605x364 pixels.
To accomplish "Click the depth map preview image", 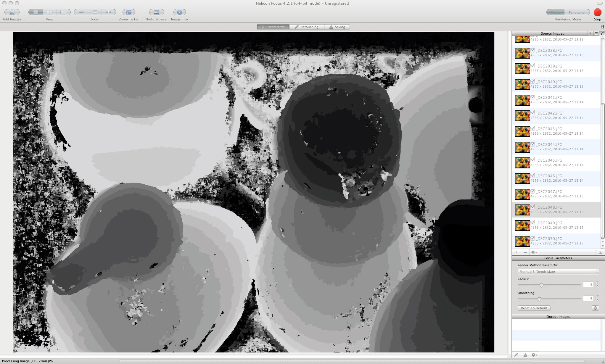I will (x=253, y=192).
